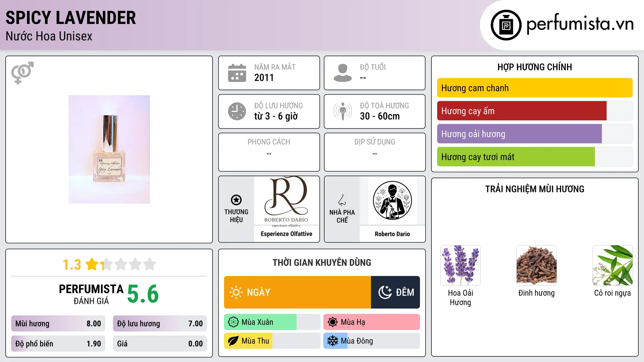Viewport: 644px width, 362px height.
Task: Click the unisex gender symbol icon
Action: [x=22, y=73]
